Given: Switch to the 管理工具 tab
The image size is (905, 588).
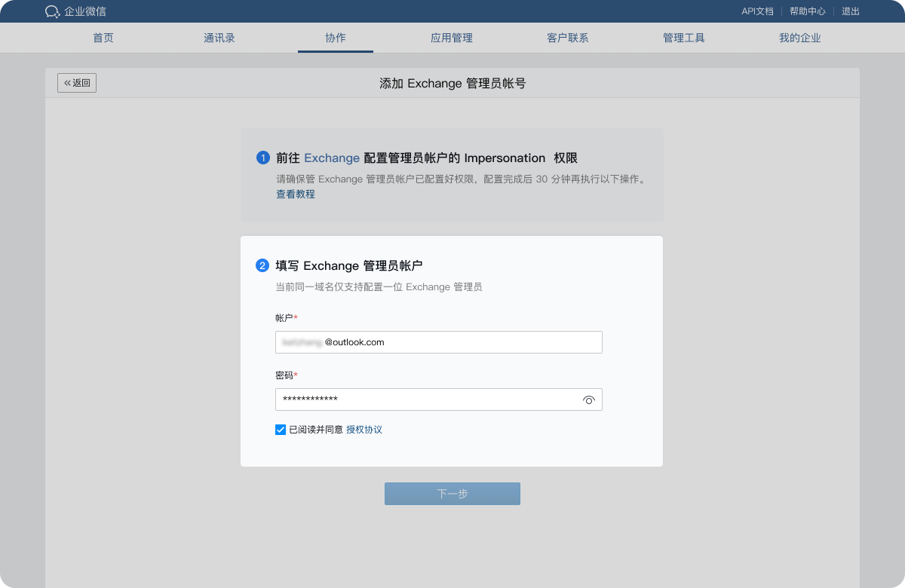Looking at the screenshot, I should [684, 38].
